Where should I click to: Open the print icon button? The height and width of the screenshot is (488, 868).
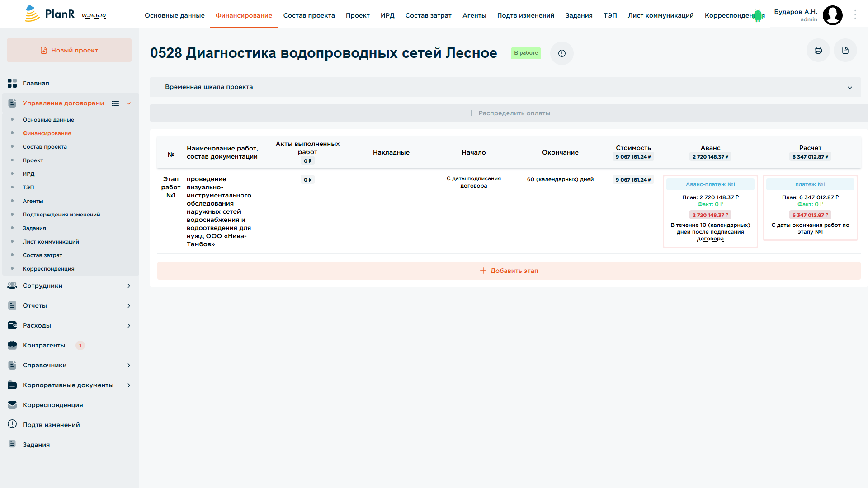coord(818,50)
